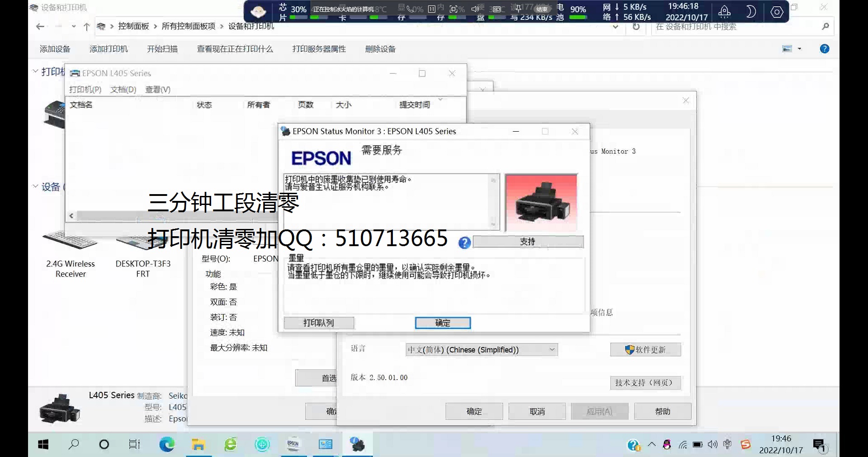The image size is (868, 457).
Task: Open the Windows Start menu
Action: tap(43, 445)
